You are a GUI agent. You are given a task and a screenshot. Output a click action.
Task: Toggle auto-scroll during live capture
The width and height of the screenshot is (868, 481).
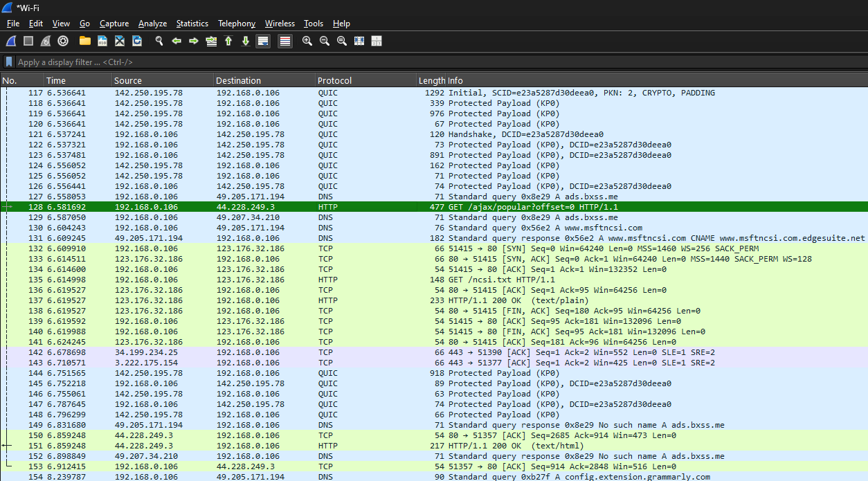point(263,42)
